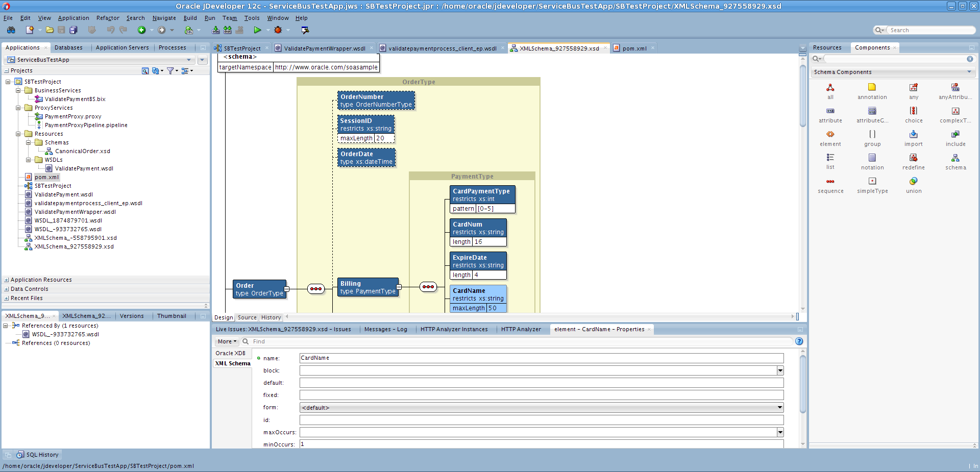Image resolution: width=980 pixels, height=472 pixels.
Task: Open the SQL worksheet toolbar icon
Action: pyautogui.click(x=189, y=30)
